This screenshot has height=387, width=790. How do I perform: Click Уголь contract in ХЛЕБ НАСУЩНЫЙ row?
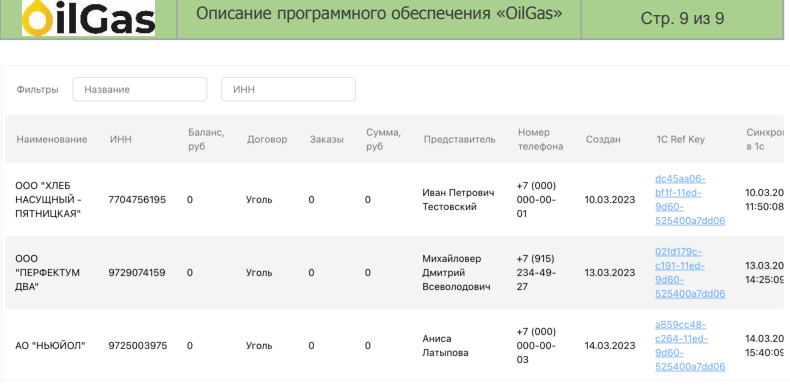259,200
